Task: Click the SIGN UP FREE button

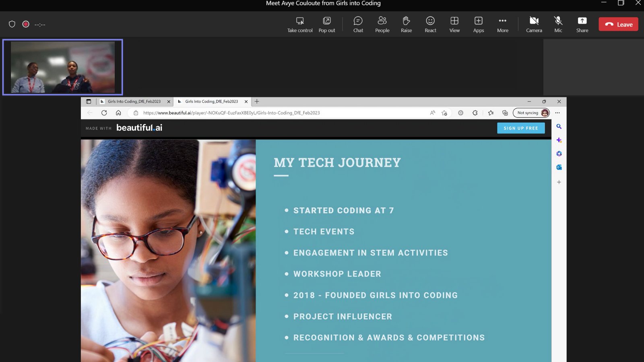Action: [x=521, y=128]
